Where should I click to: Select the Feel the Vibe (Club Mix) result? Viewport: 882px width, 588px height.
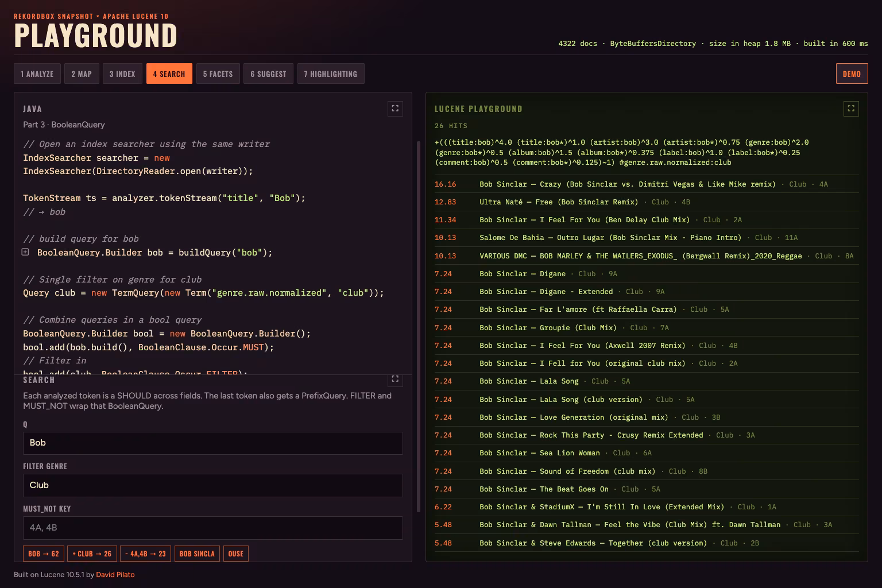[647, 525]
